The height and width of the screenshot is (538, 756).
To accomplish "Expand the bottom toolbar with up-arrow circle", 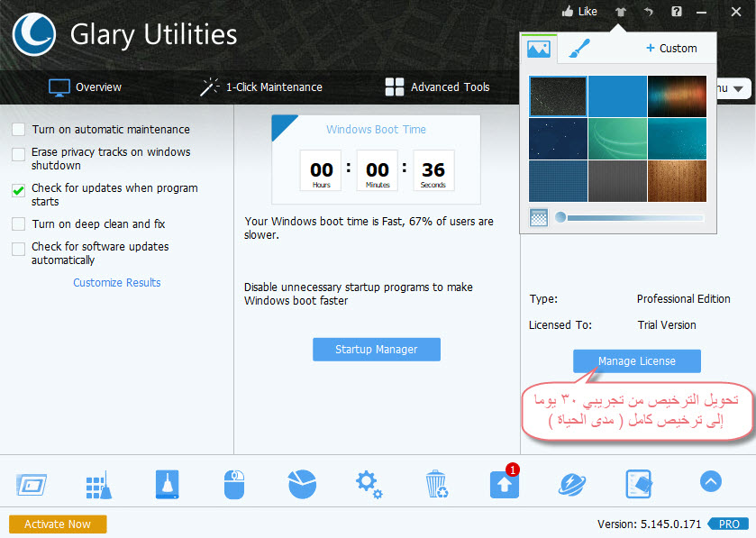I will [711, 481].
